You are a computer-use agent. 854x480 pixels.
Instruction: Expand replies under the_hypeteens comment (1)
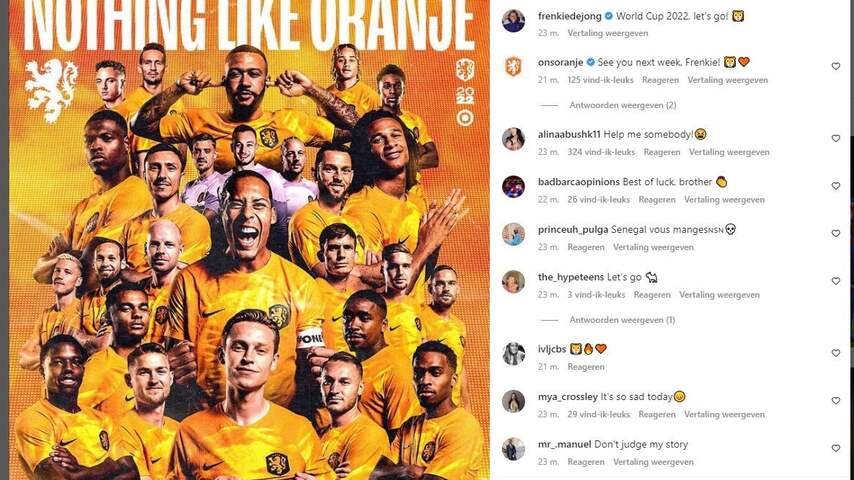622,320
